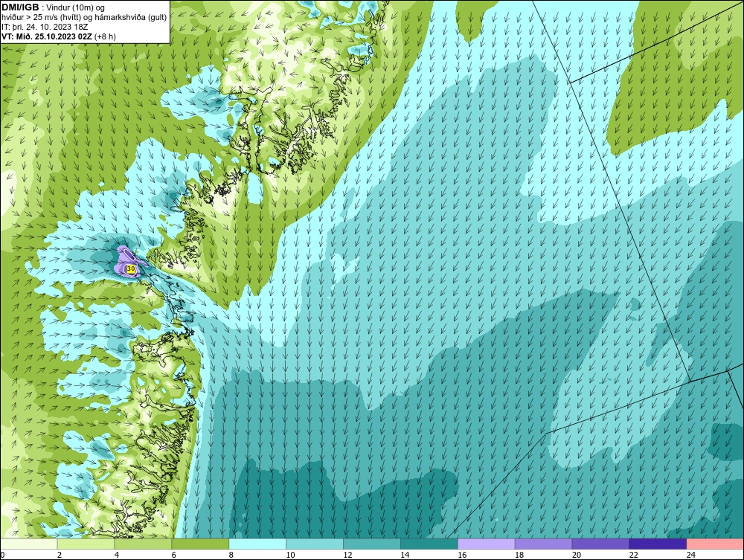This screenshot has height=560, width=744.
Task: Click the legend label 16
Action: tap(462, 555)
